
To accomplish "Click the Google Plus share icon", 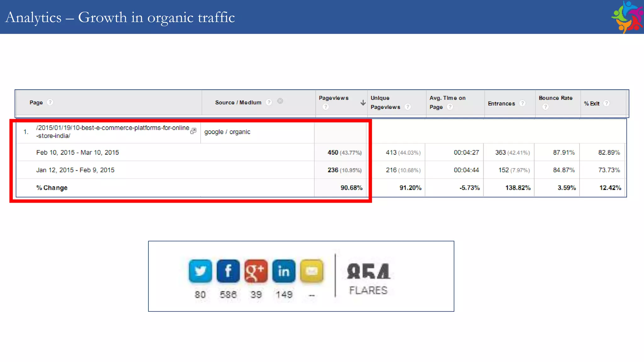I will [256, 271].
